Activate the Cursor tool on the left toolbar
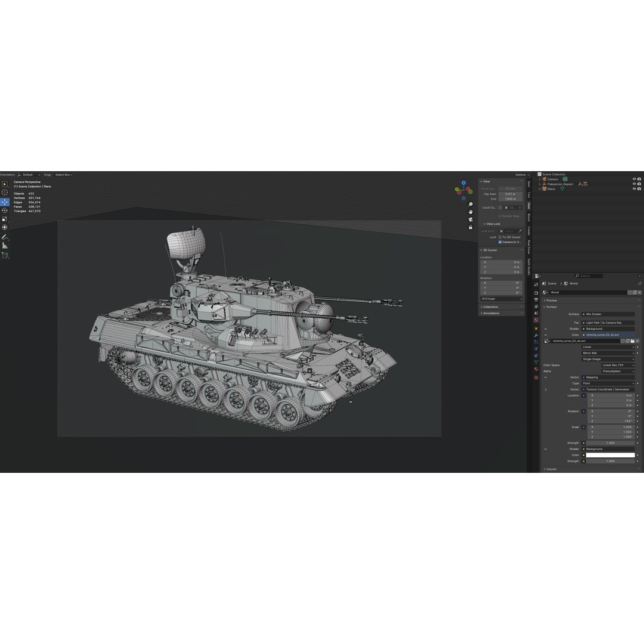Image resolution: width=644 pixels, height=644 pixels. pyautogui.click(x=5, y=192)
